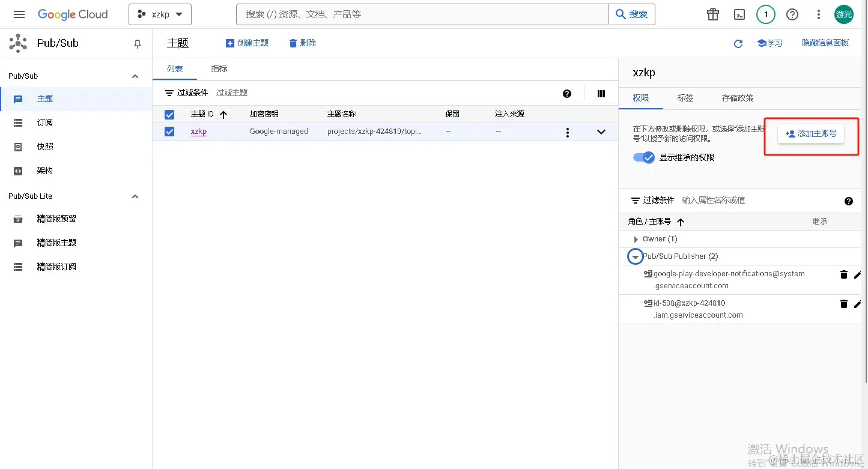Click the 加密密钥 column header
Screen dimensions: 868x469
pos(264,114)
